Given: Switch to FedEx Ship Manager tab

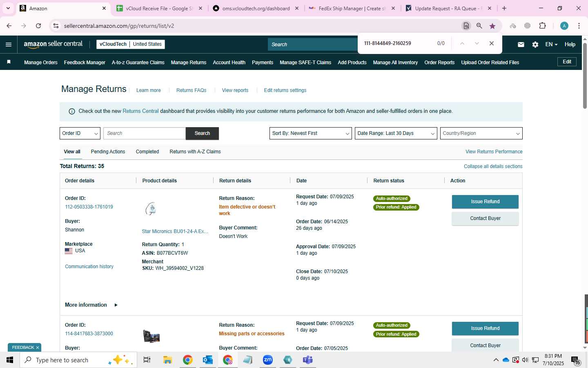Looking at the screenshot, I should point(351,8).
